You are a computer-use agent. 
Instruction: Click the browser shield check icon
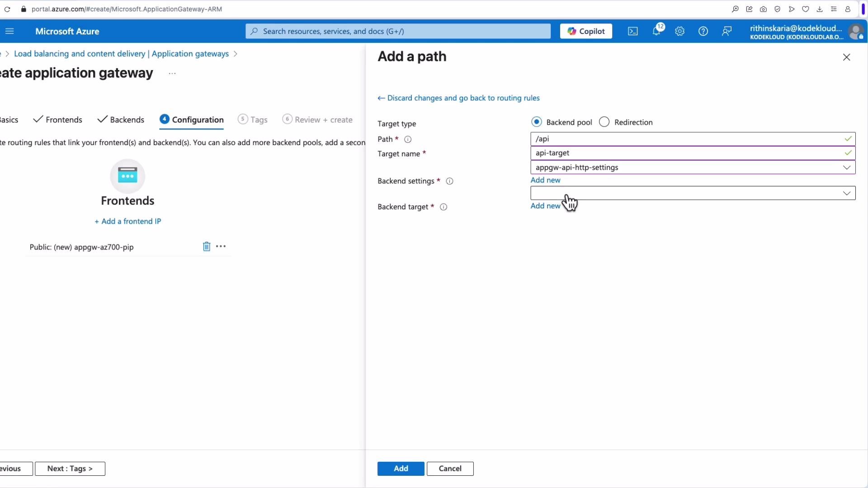777,9
